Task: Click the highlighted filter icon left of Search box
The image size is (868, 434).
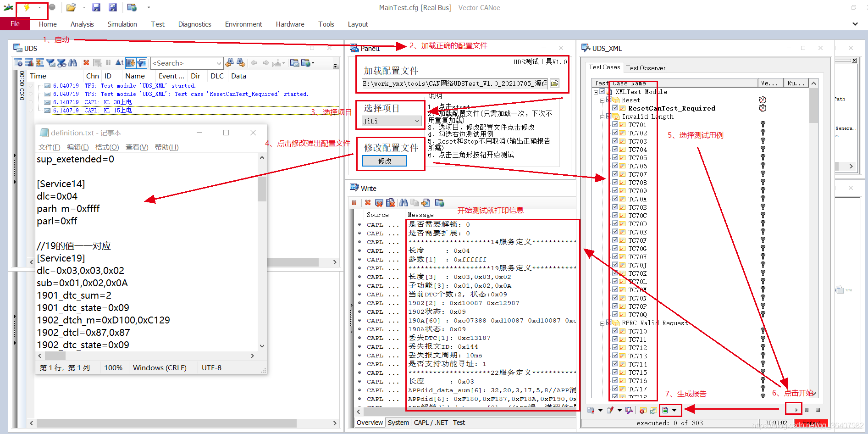Action: (x=142, y=63)
